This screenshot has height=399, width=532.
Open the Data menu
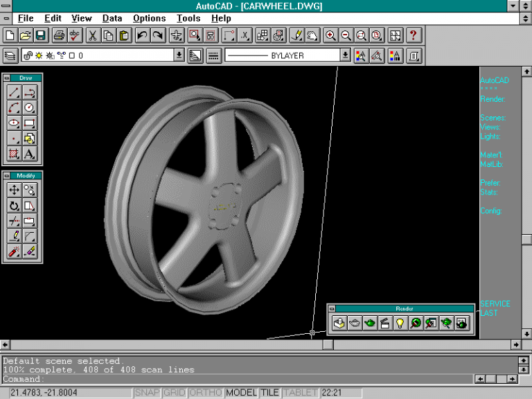112,18
